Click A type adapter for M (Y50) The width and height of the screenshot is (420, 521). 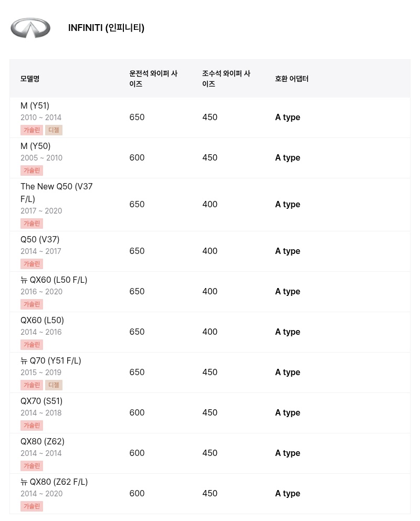288,158
